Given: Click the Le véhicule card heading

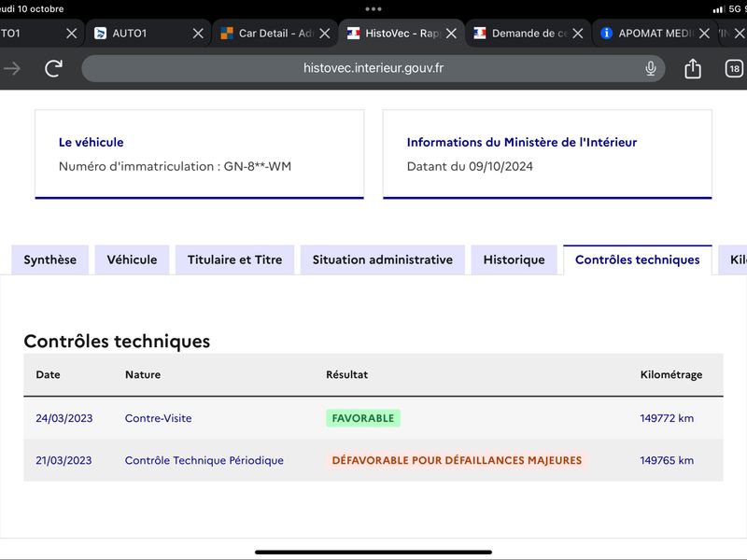Looking at the screenshot, I should [x=91, y=142].
